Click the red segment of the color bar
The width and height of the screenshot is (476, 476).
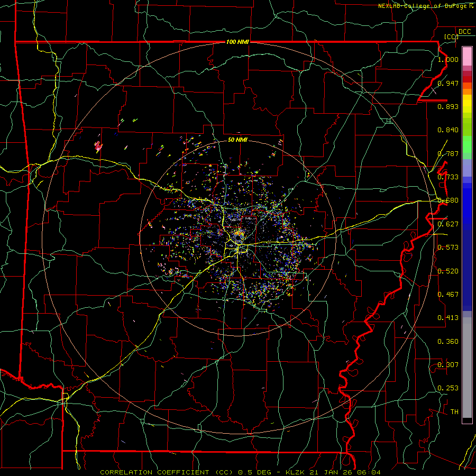(467, 79)
